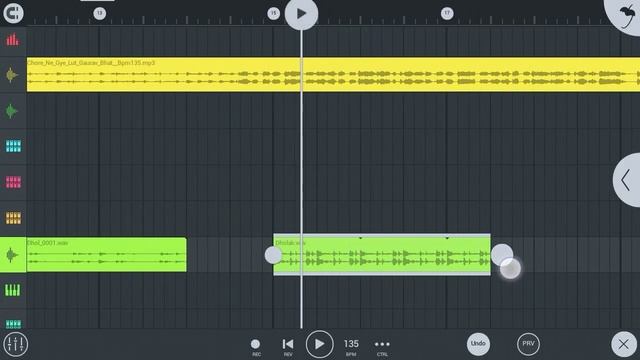Undo the last action
640x360 pixels.
pyautogui.click(x=478, y=344)
